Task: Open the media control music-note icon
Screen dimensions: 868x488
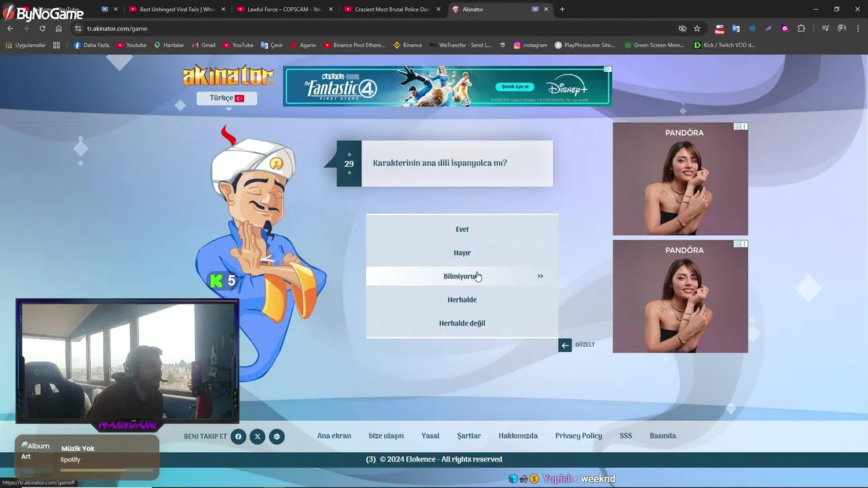Action: pos(825,28)
